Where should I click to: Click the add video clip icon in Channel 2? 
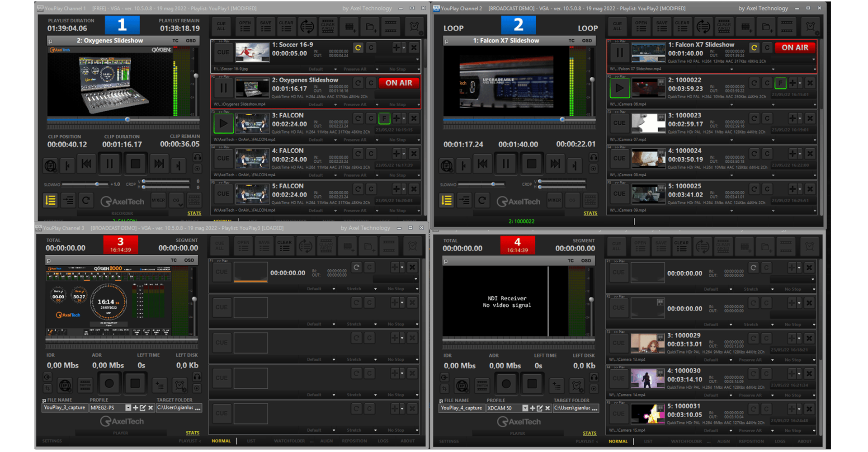click(746, 27)
